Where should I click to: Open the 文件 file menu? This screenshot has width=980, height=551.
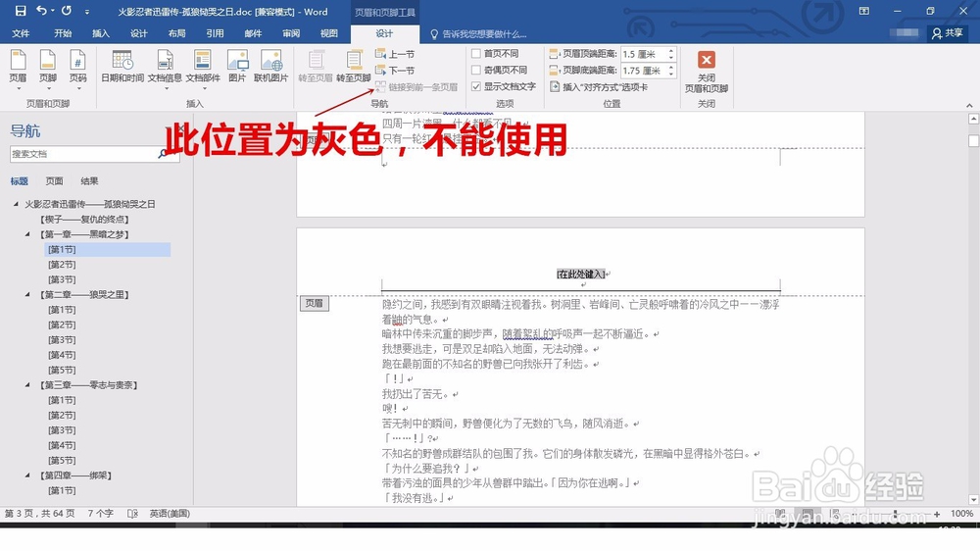[21, 33]
